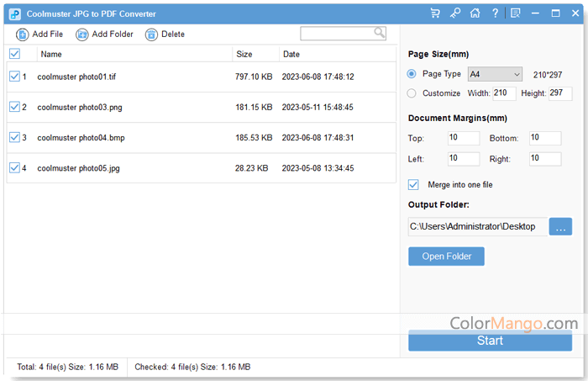Click the custom Height field

click(x=560, y=93)
